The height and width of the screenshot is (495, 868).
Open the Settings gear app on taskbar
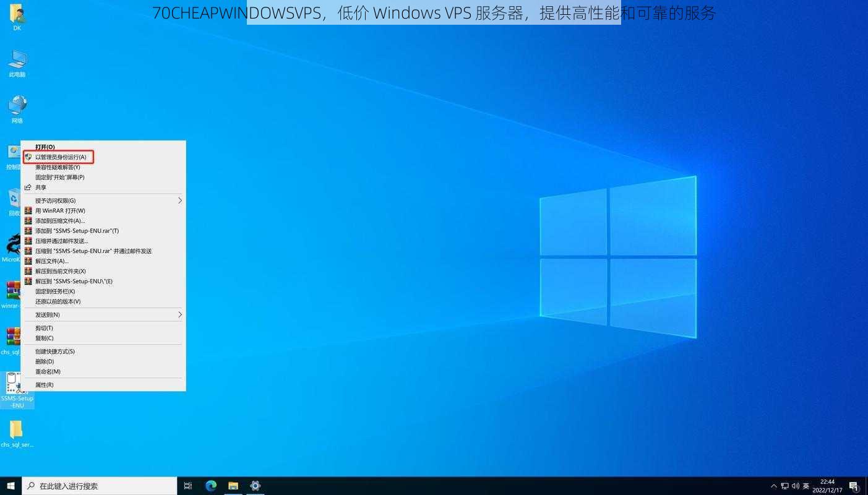pos(255,486)
